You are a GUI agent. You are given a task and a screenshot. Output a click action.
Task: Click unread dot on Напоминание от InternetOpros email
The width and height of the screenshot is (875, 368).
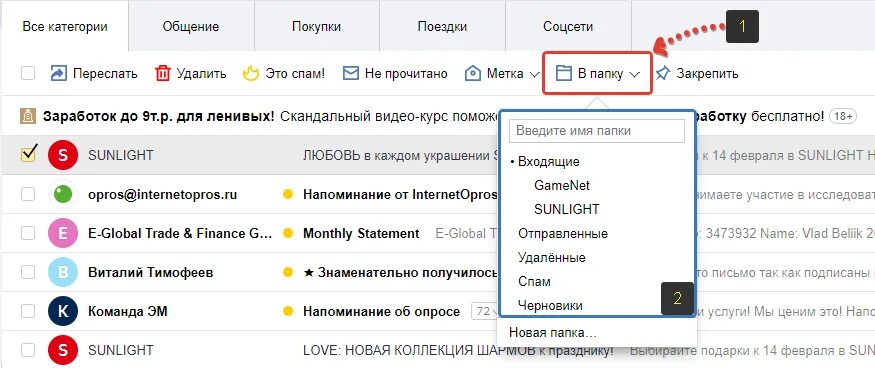[x=288, y=194]
